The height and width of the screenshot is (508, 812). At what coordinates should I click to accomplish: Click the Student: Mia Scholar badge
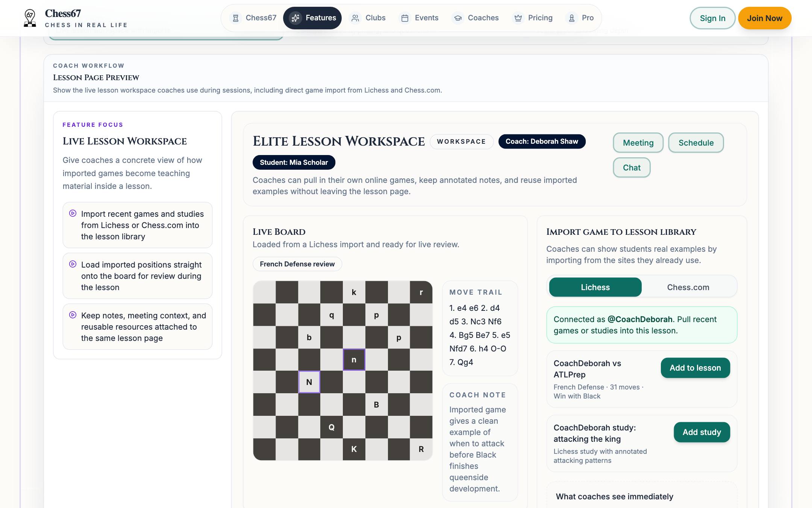tap(294, 162)
